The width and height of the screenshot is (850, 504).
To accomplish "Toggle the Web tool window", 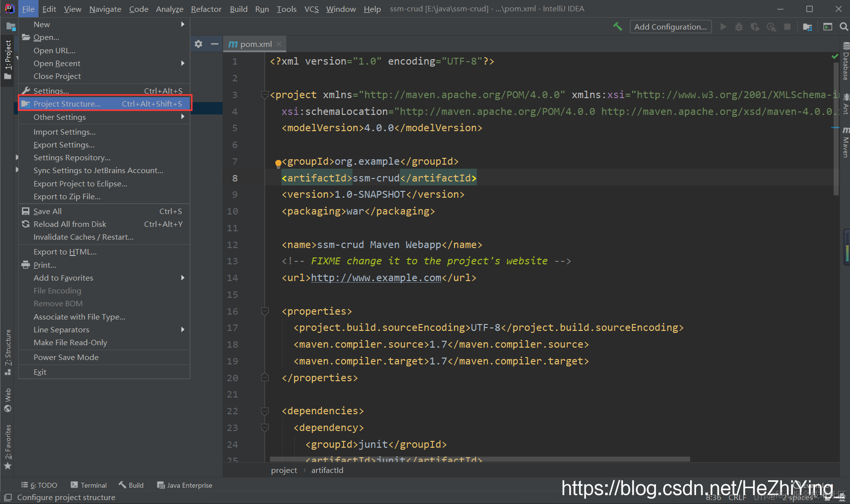I will 8,400.
